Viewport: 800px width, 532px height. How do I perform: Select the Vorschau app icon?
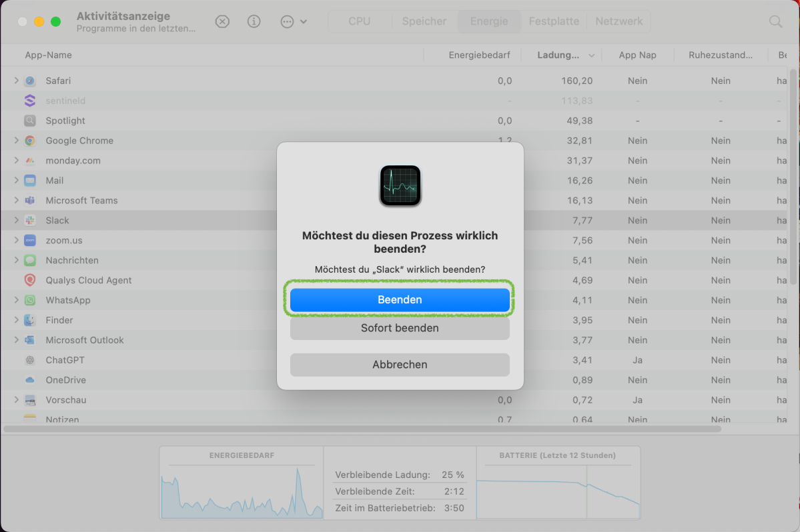30,400
